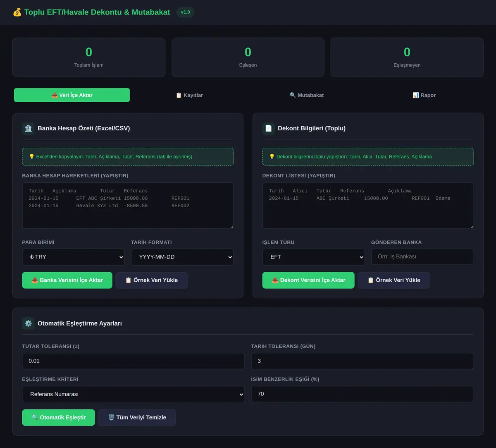496x448 pixels.
Task: Open the Para Birimi dropdown
Action: (x=73, y=257)
